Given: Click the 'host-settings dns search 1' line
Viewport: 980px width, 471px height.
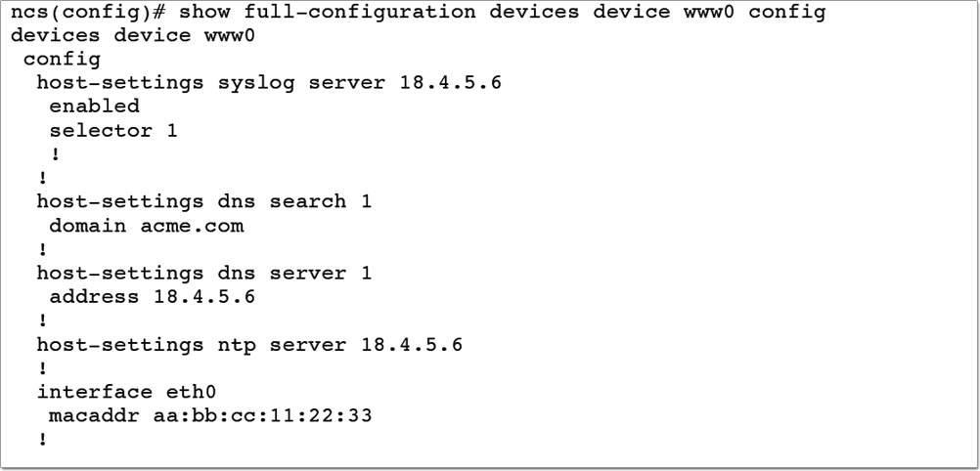Looking at the screenshot, I should click(203, 201).
